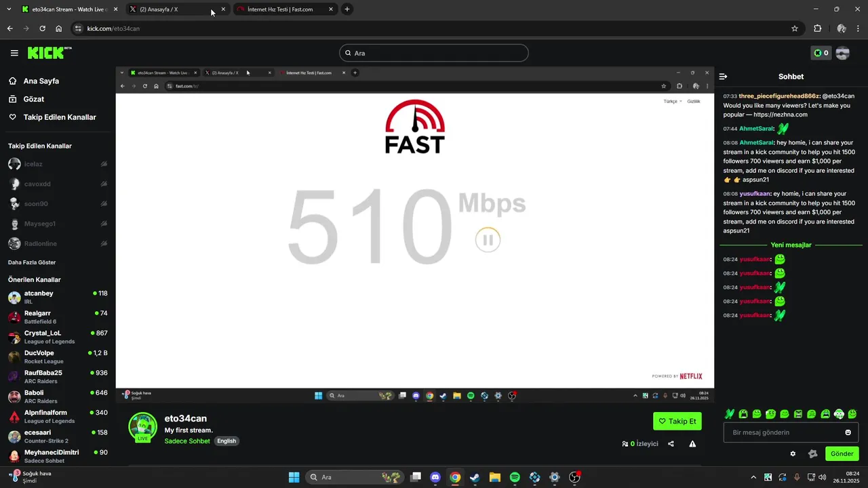
Task: Click the Ara search field on Kick
Action: coord(434,53)
